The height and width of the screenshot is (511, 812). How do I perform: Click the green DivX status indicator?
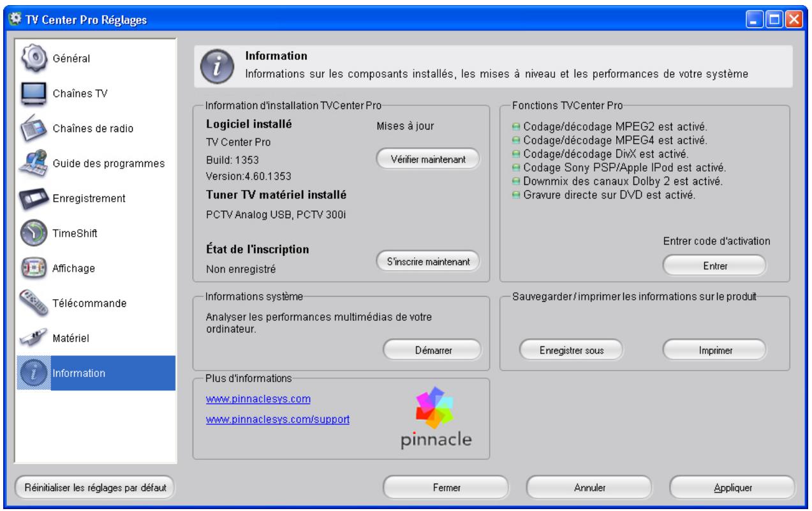(x=517, y=154)
